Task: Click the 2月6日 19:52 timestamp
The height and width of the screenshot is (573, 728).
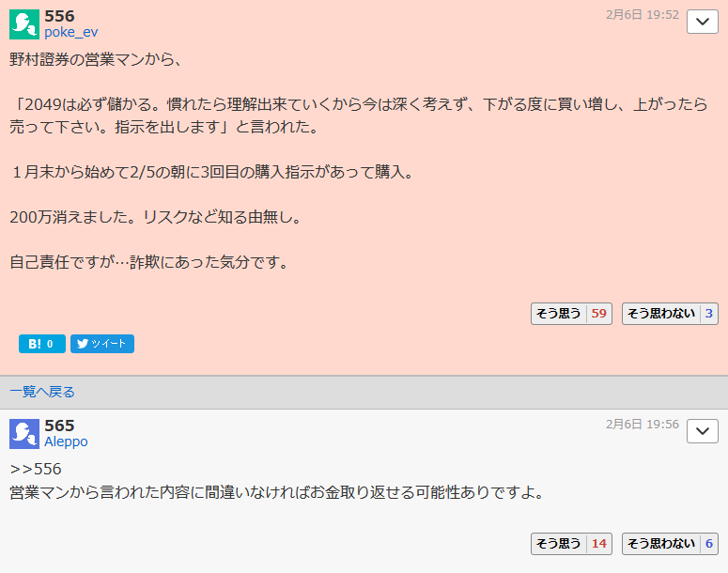Action: point(643,15)
